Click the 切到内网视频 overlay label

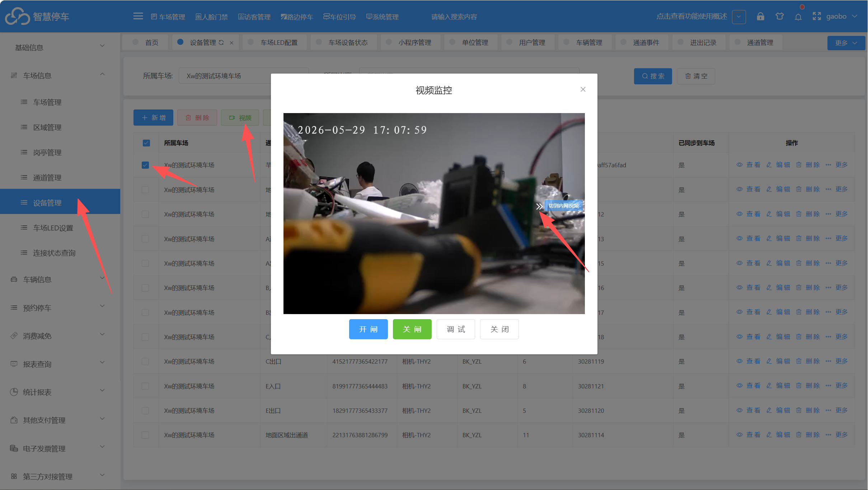564,206
